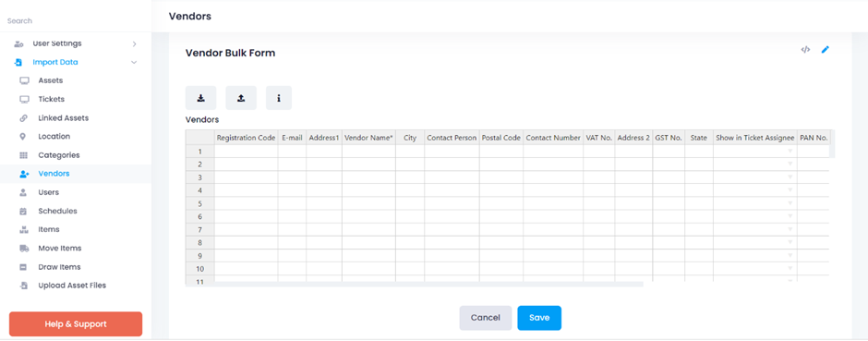This screenshot has width=868, height=341.
Task: Open the Assets import page
Action: [x=51, y=80]
